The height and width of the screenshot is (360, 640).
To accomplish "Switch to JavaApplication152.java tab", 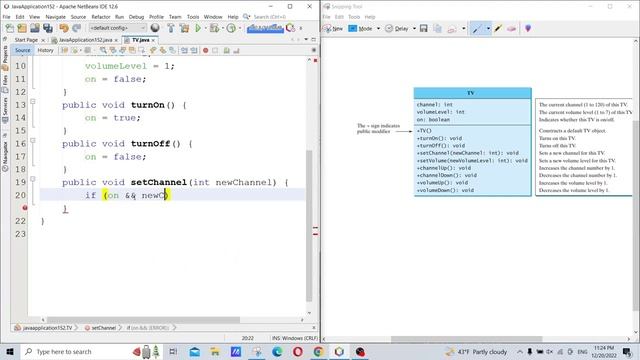I will click(85, 40).
